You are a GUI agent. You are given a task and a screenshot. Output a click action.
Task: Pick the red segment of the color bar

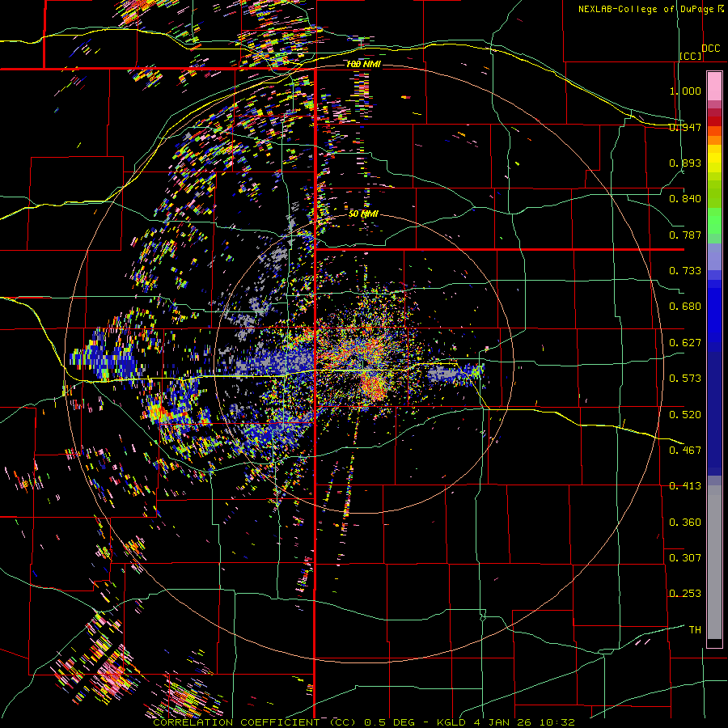point(714,121)
